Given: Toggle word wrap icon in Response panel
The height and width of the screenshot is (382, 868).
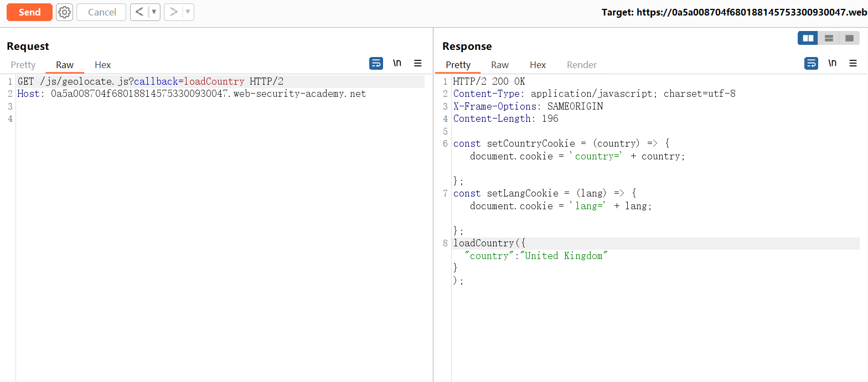Looking at the screenshot, I should point(811,63).
